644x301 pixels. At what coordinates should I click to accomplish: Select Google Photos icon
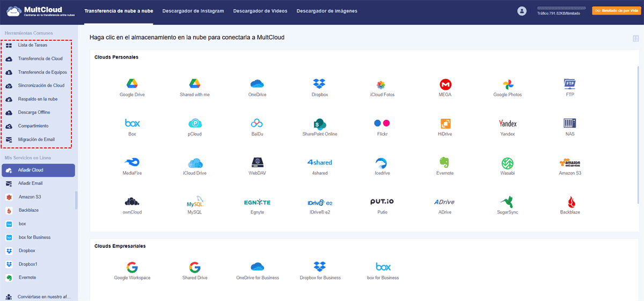pos(508,88)
